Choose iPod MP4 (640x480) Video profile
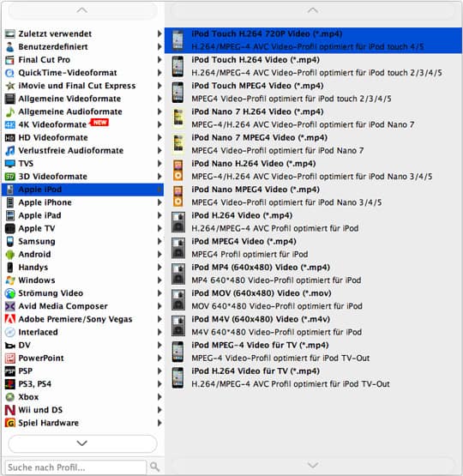This screenshot has height=476, width=463. coord(313,274)
